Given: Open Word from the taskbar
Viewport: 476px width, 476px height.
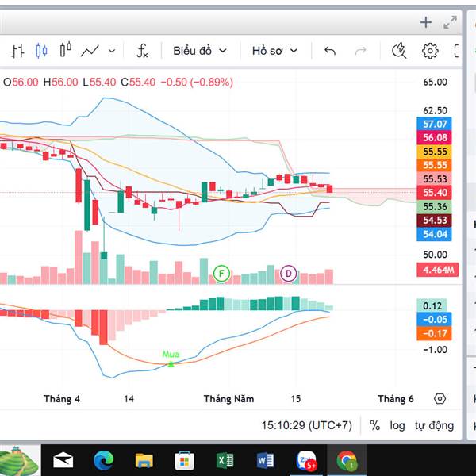Looking at the screenshot, I should pyautogui.click(x=265, y=460).
